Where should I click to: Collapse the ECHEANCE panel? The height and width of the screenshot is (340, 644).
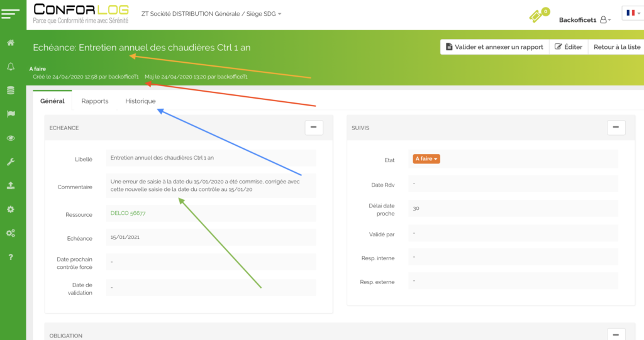click(x=314, y=128)
